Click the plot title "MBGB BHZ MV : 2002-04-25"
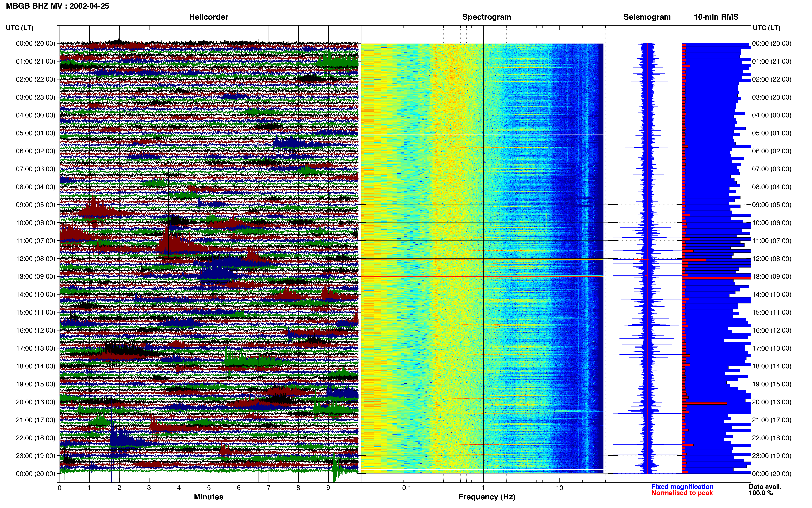Image resolution: width=812 pixels, height=508 pixels. [x=57, y=6]
